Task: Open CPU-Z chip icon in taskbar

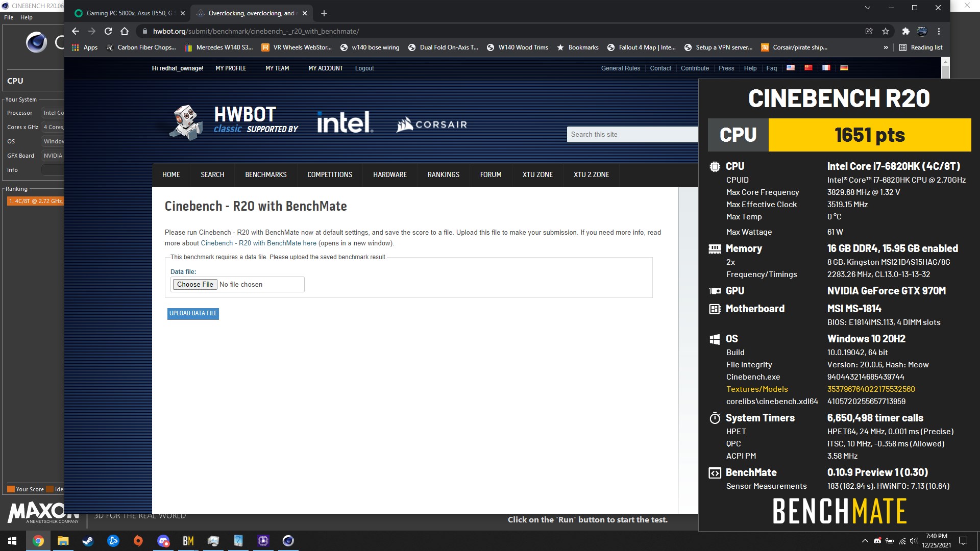Action: 263,541
